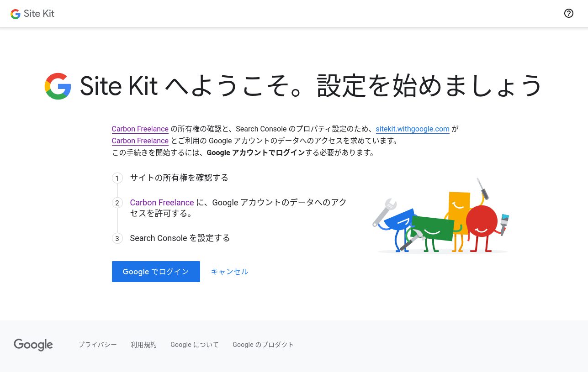
Task: Click the サイトの所有権を確認する step text
Action: pyautogui.click(x=179, y=178)
